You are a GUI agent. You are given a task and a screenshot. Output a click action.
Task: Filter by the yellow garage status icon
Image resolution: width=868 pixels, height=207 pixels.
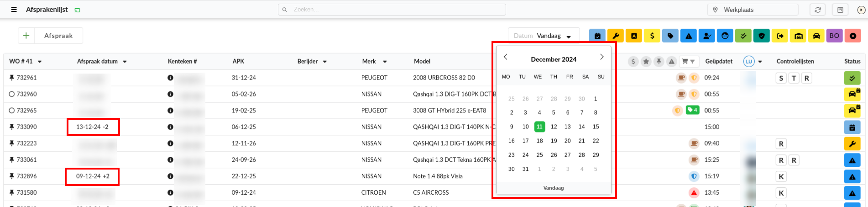click(x=798, y=36)
